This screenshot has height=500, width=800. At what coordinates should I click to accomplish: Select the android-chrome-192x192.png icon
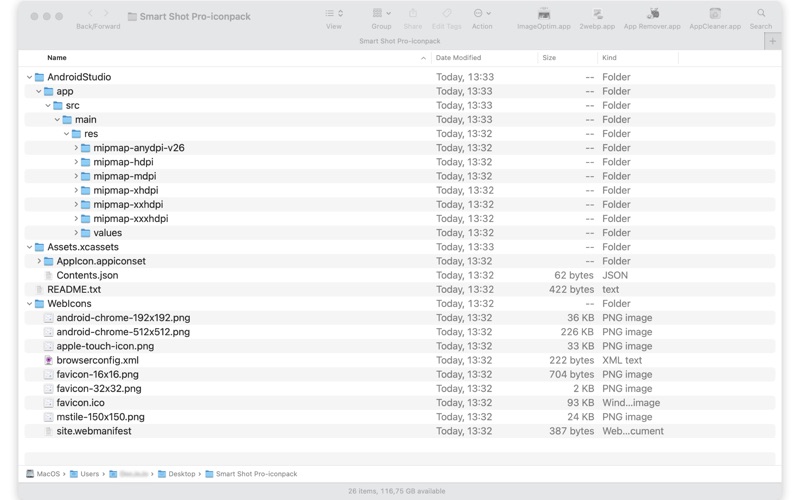(48, 318)
